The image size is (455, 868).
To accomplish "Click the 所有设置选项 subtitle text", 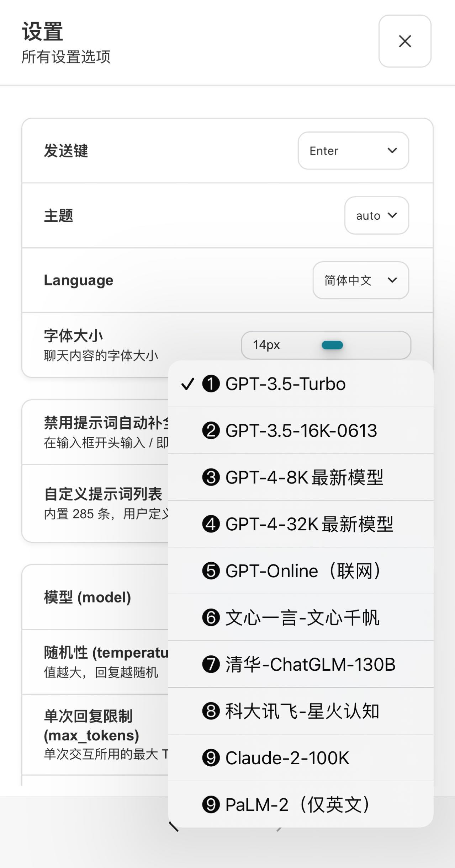I will [x=66, y=57].
